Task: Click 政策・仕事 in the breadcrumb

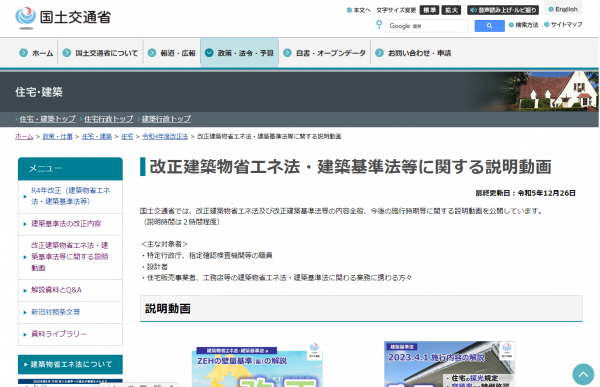Action: point(57,136)
